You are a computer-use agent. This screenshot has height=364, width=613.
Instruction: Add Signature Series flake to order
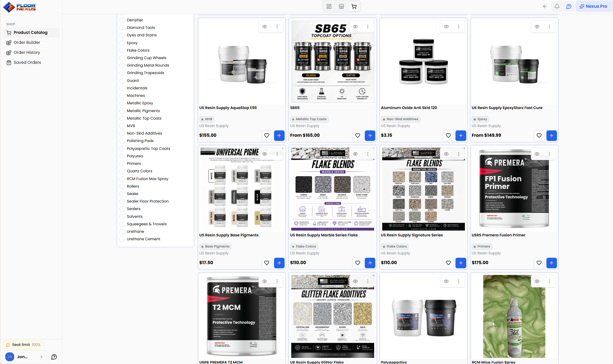[x=461, y=263]
